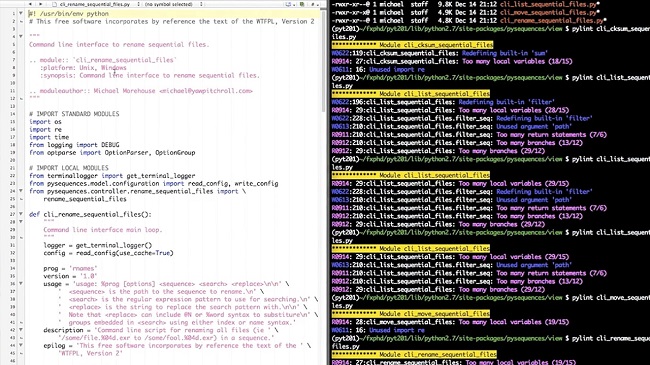Open the marker # popup icon
The image size is (650, 365).
314,4
